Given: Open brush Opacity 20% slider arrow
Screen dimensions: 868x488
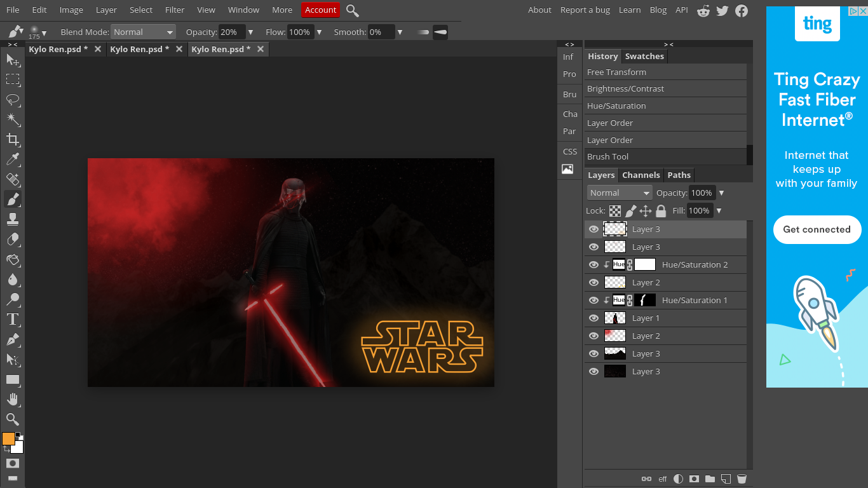Looking at the screenshot, I should click(x=250, y=32).
